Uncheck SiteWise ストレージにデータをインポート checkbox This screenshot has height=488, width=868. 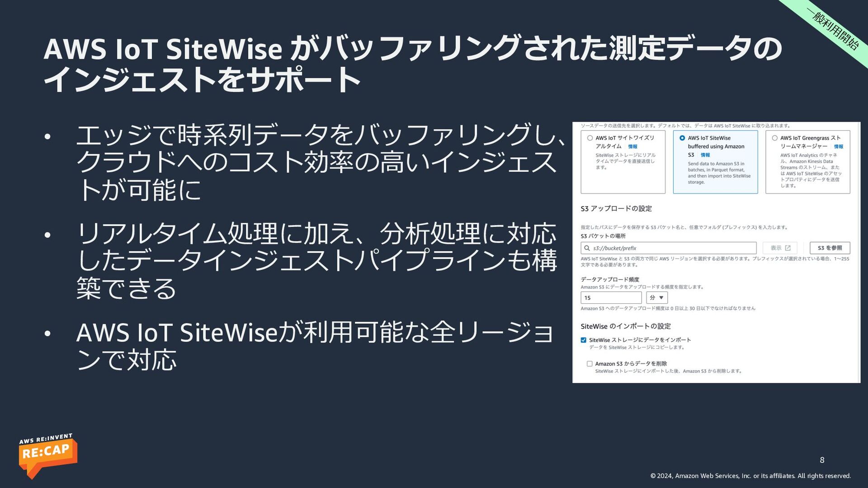[x=584, y=340]
